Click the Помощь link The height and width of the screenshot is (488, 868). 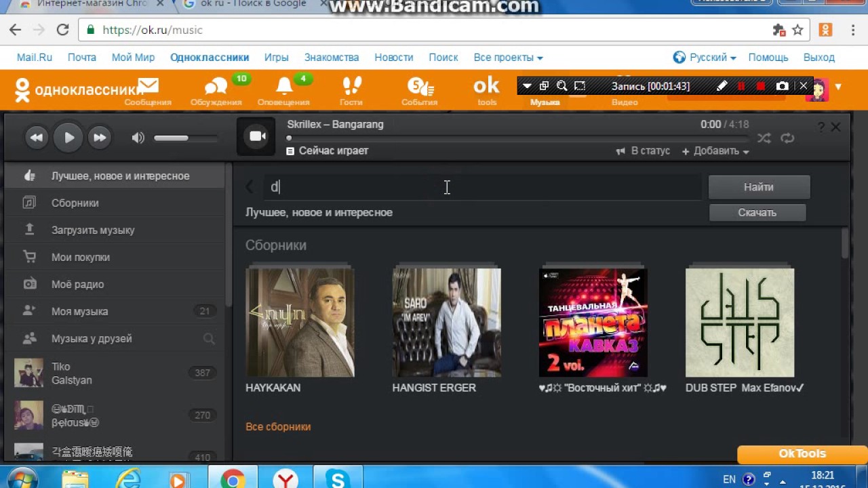tap(768, 58)
